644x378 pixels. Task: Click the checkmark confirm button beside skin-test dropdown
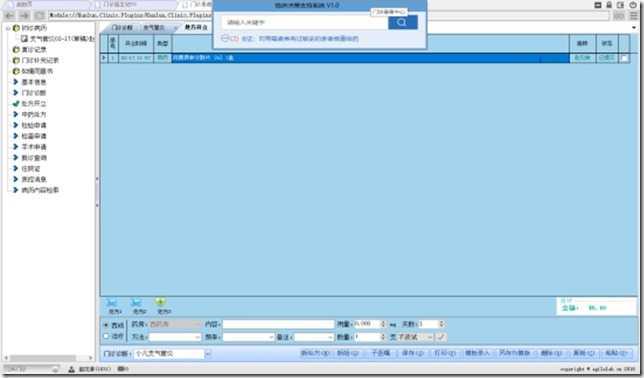tap(441, 337)
